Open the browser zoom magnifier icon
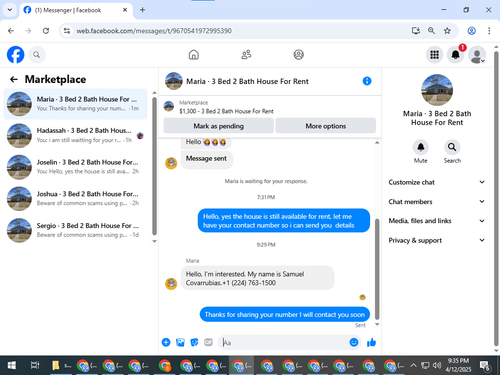 tap(431, 31)
